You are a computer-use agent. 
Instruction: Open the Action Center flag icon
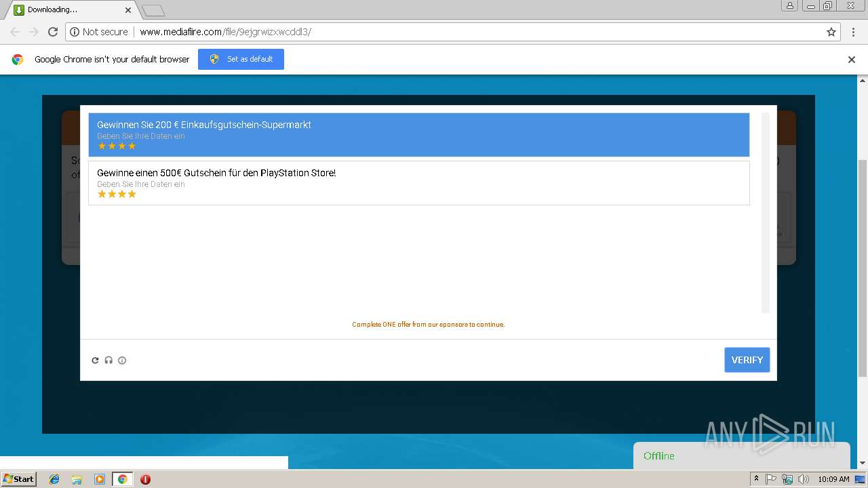point(771,479)
